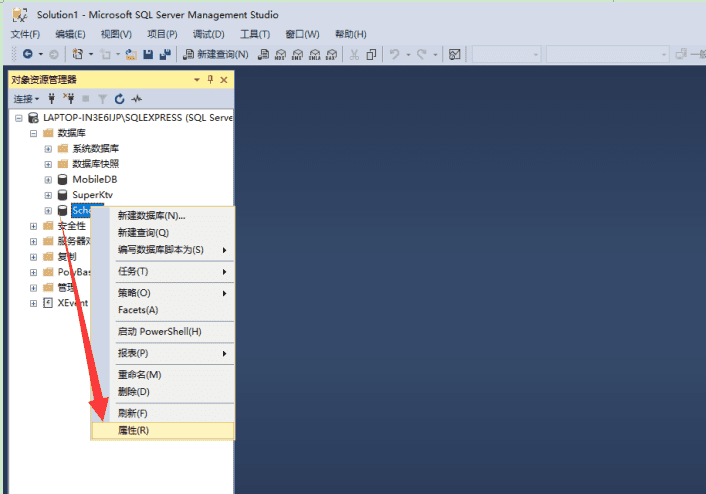Image resolution: width=706 pixels, height=494 pixels.
Task: Toggle auto-hide pin on Object Explorer
Action: coord(210,80)
